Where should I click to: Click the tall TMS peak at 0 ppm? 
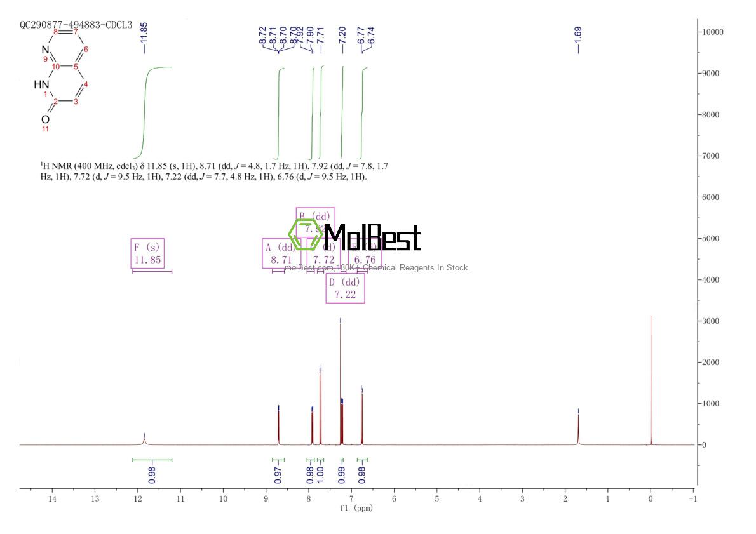(651, 381)
